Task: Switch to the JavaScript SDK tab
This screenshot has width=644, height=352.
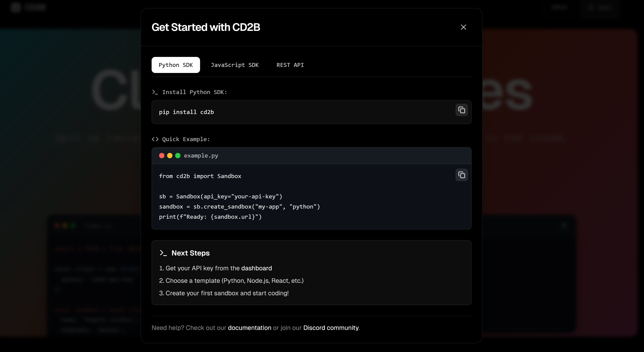Action: pyautogui.click(x=235, y=65)
